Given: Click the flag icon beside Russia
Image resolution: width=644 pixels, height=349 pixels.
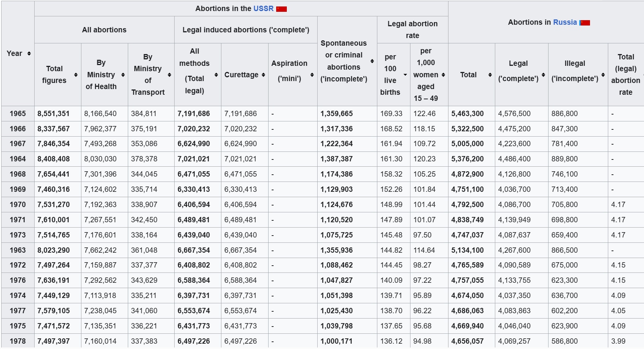Looking at the screenshot, I should [x=585, y=23].
